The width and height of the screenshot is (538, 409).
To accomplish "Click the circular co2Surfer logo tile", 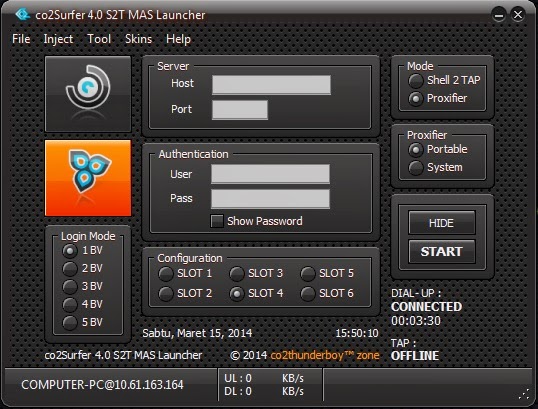I will [88, 94].
